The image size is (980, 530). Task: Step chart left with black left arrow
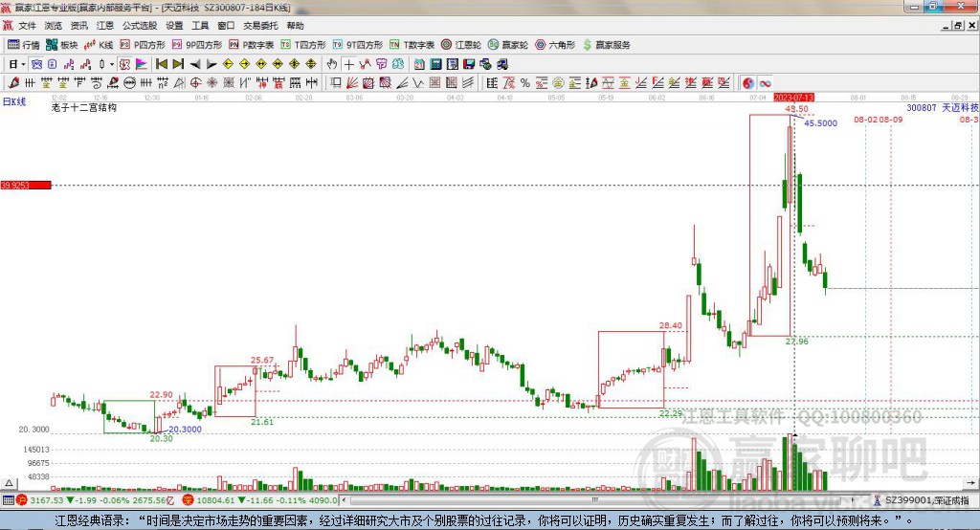[195, 64]
